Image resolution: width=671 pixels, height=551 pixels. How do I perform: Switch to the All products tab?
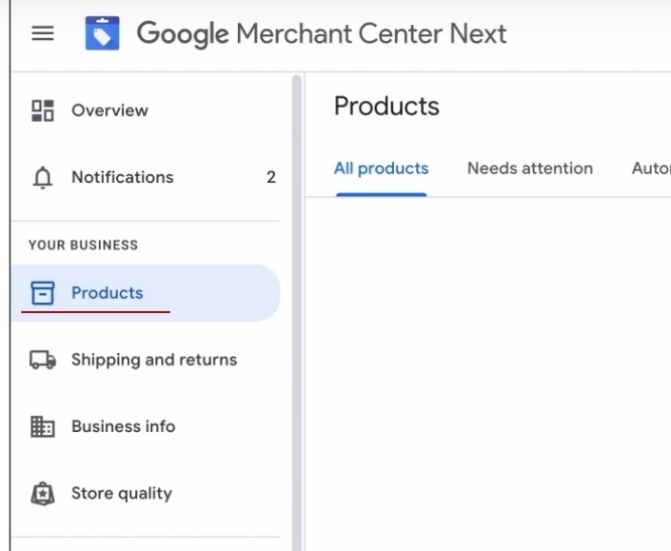point(381,168)
